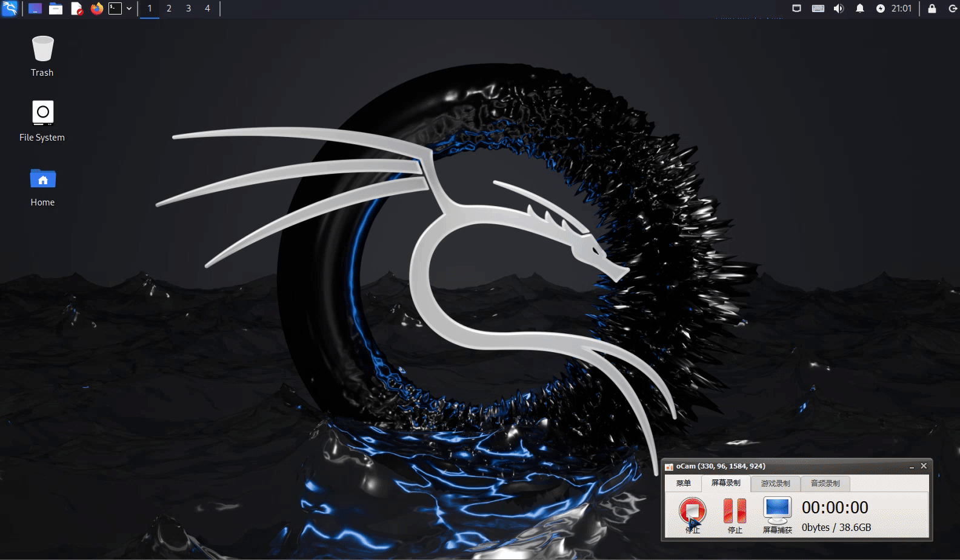Viewport: 960px width, 560px height.
Task: Launch the file manager from the panel
Action: pyautogui.click(x=56, y=8)
